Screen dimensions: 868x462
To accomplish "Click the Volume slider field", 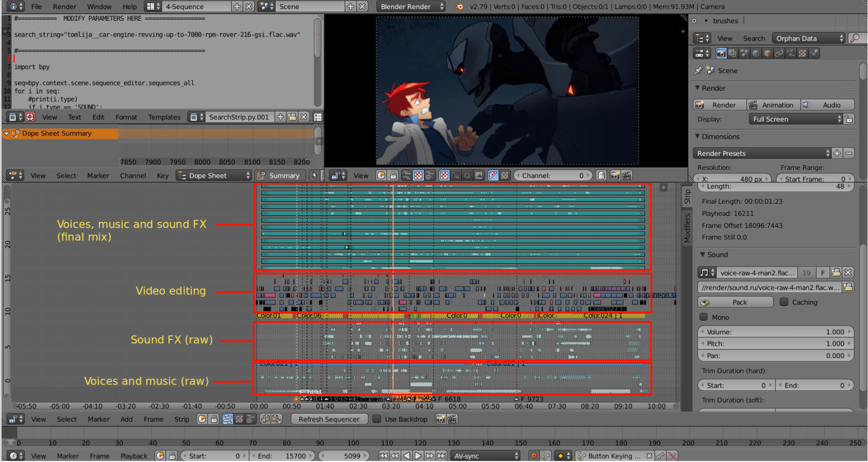I will (775, 332).
